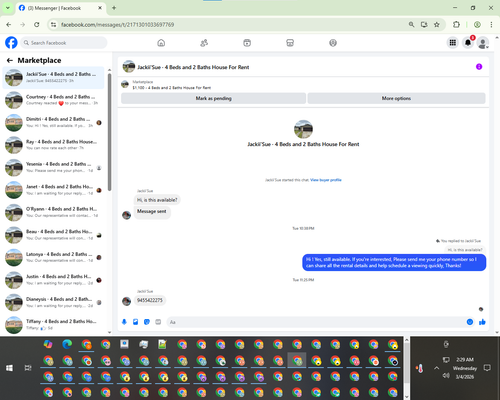Record a voice clip with microphone icon

tap(124, 322)
